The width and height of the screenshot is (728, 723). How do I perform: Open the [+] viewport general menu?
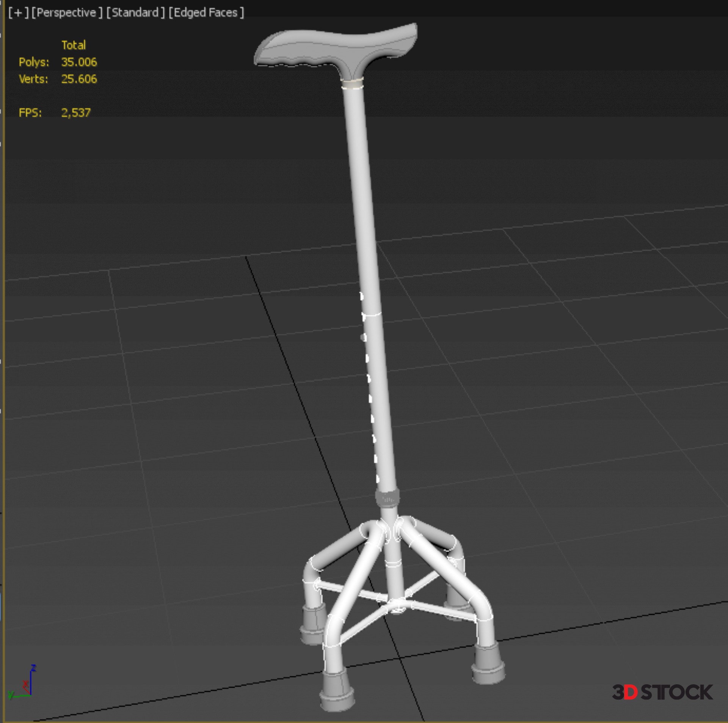[x=18, y=13]
